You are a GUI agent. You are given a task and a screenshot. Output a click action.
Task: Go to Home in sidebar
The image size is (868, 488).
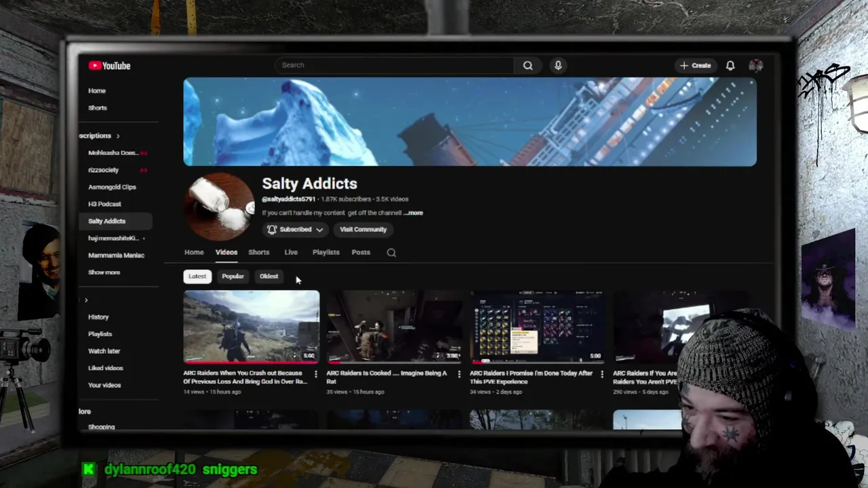pyautogui.click(x=97, y=91)
